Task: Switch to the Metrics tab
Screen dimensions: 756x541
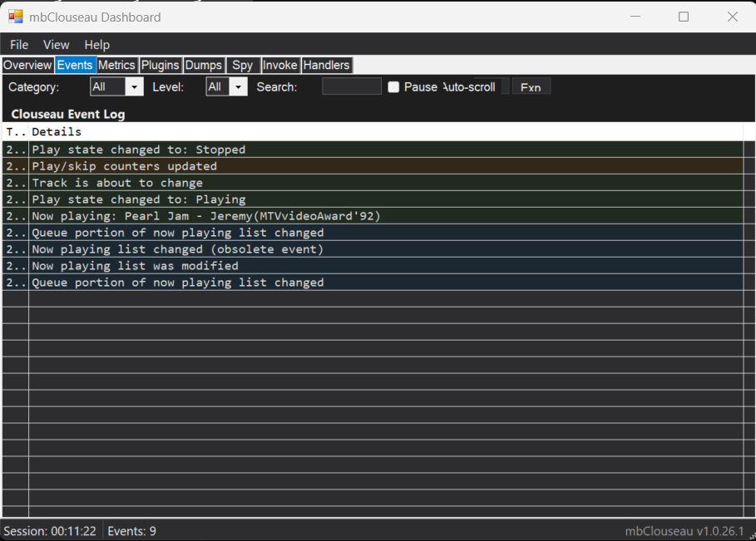Action: click(x=116, y=66)
